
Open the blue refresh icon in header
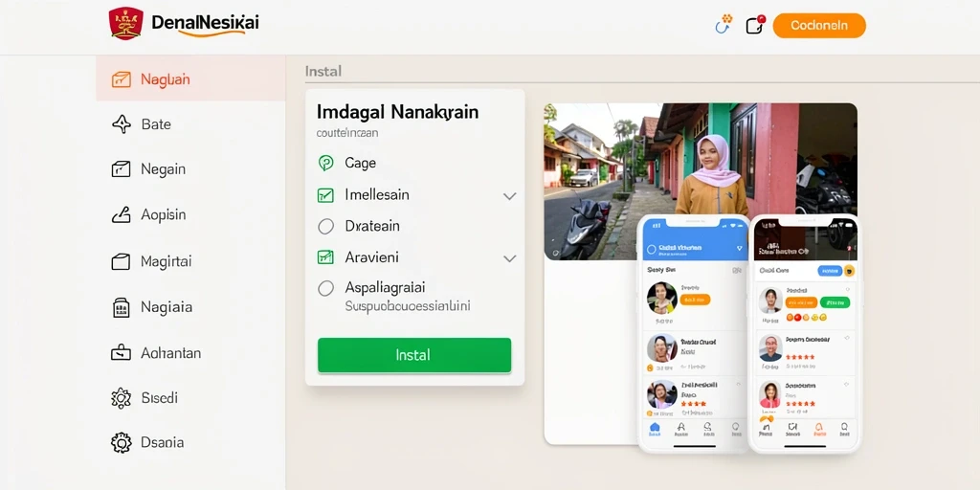click(x=724, y=24)
